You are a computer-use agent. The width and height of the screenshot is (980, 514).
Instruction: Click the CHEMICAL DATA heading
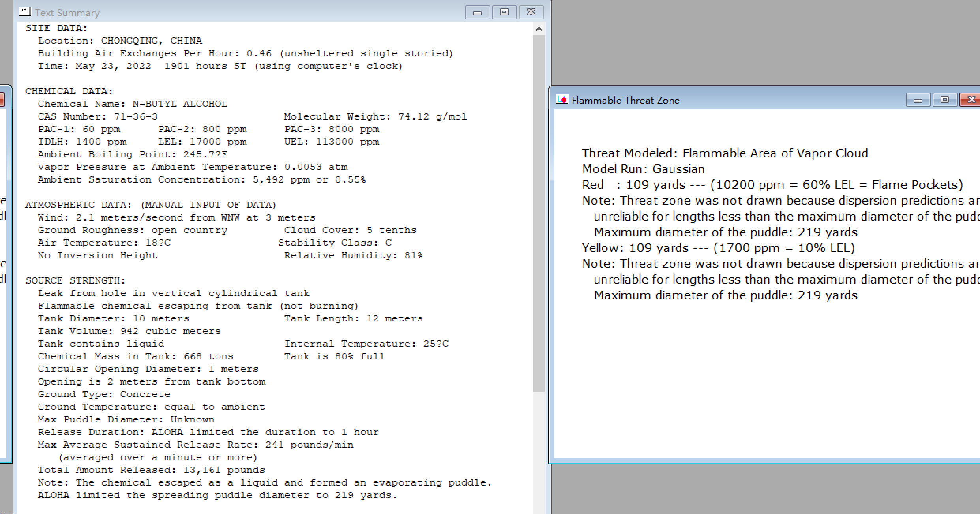[x=69, y=92]
